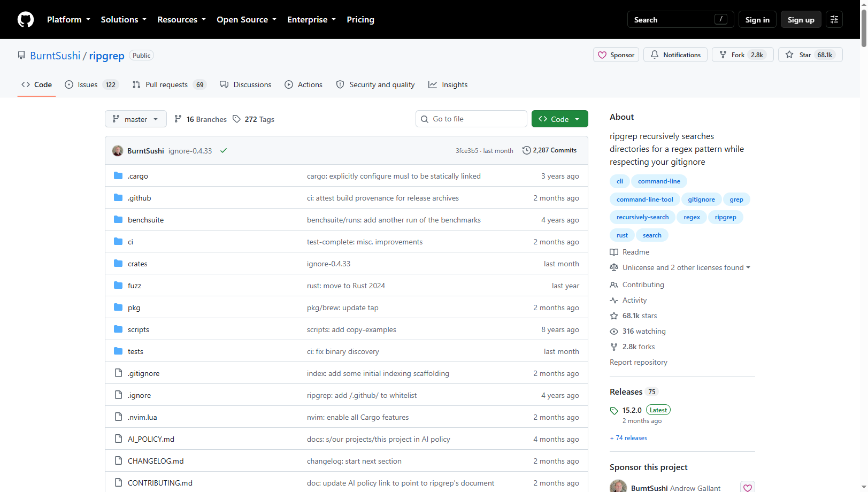868x492 pixels.
Task: View the 272 Tags
Action: pyautogui.click(x=254, y=119)
